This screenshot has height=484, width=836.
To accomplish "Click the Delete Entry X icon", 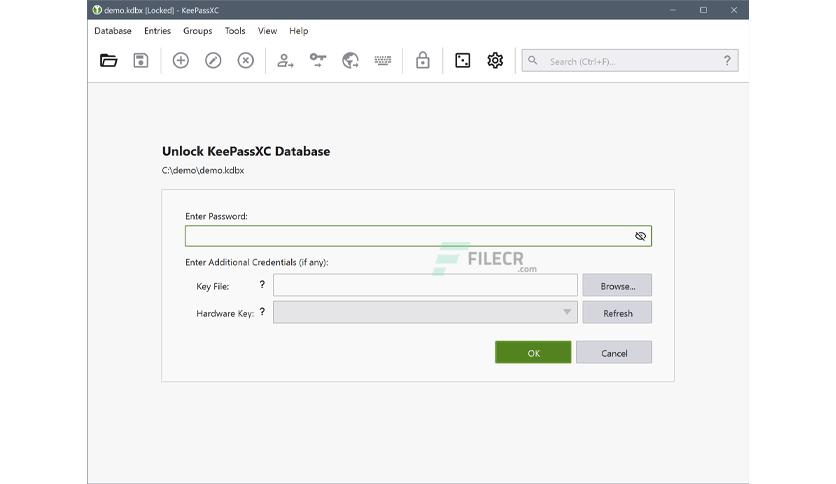I will (246, 60).
